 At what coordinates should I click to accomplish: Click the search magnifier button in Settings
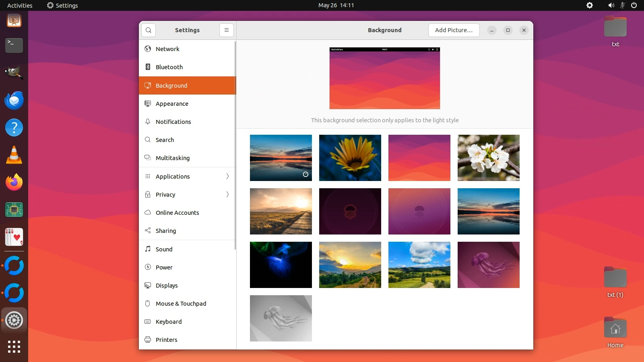149,30
